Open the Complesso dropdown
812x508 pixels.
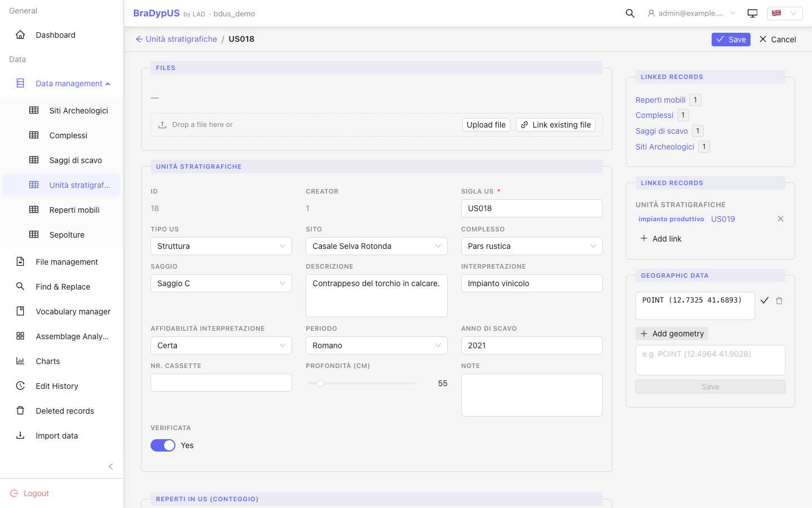click(x=532, y=246)
